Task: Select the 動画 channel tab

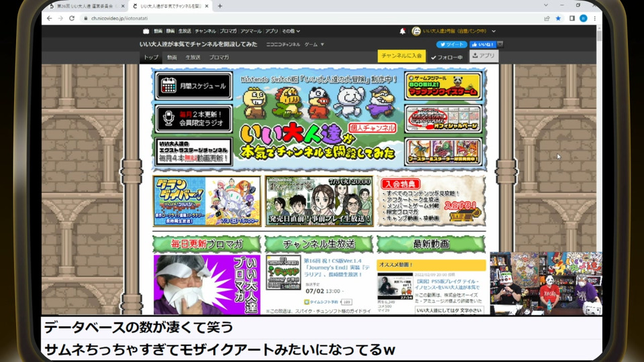Action: 172,58
